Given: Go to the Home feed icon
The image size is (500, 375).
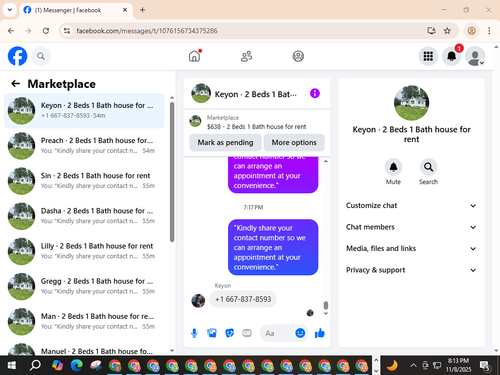Looking at the screenshot, I should tap(194, 56).
